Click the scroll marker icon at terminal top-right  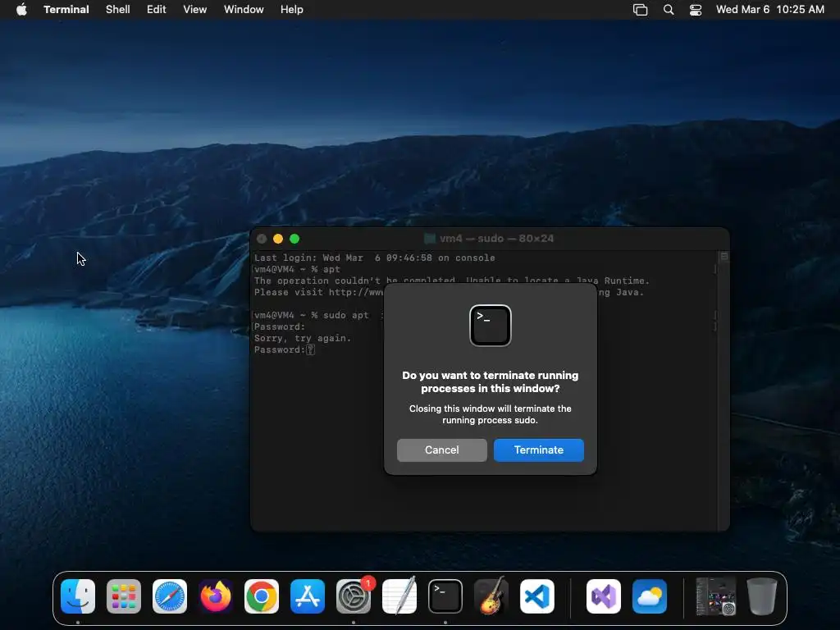coord(724,257)
